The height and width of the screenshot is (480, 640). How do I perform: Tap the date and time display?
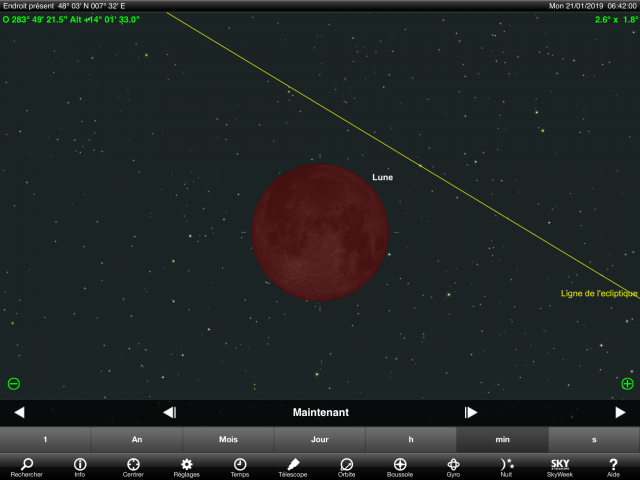[593, 6]
